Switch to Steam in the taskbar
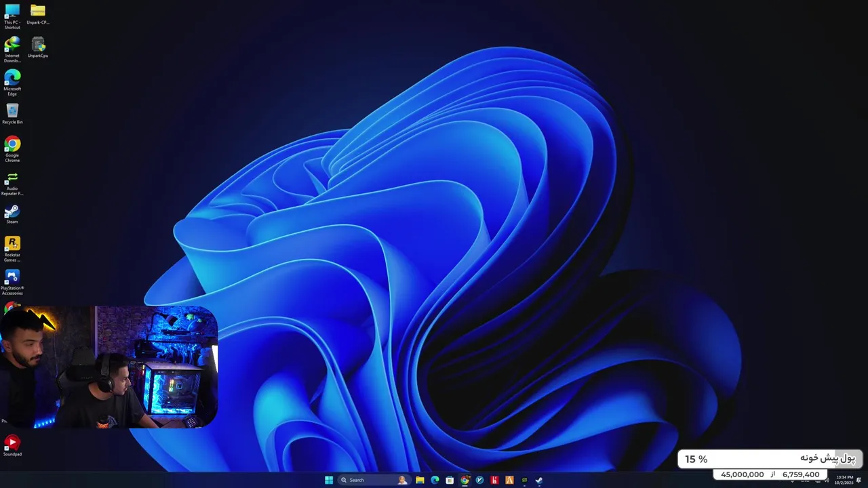Screen dimensions: 868x488 coord(539,480)
